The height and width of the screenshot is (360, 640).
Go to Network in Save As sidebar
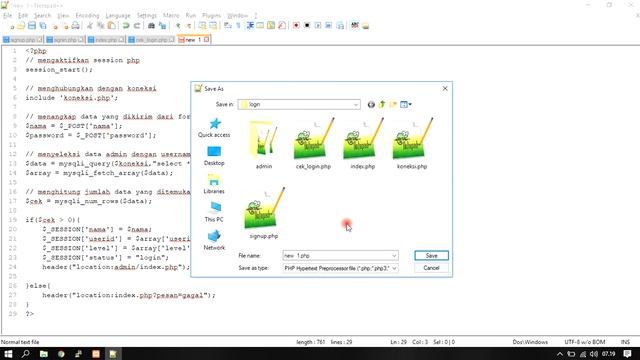click(214, 240)
